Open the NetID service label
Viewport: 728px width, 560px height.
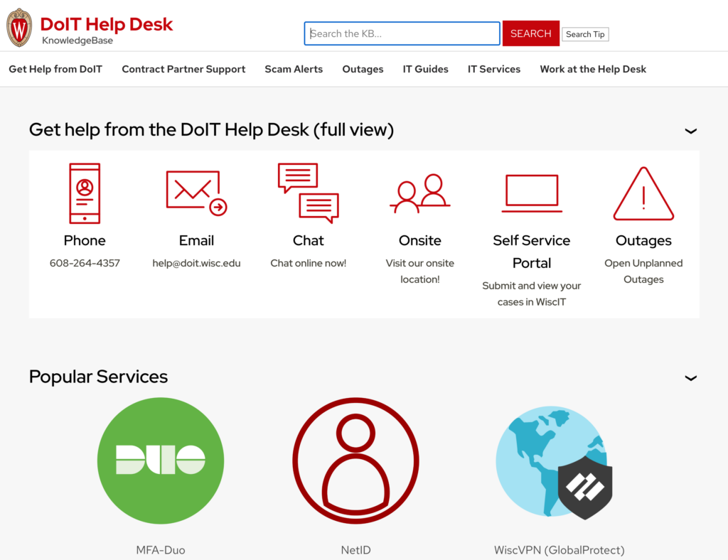(355, 550)
